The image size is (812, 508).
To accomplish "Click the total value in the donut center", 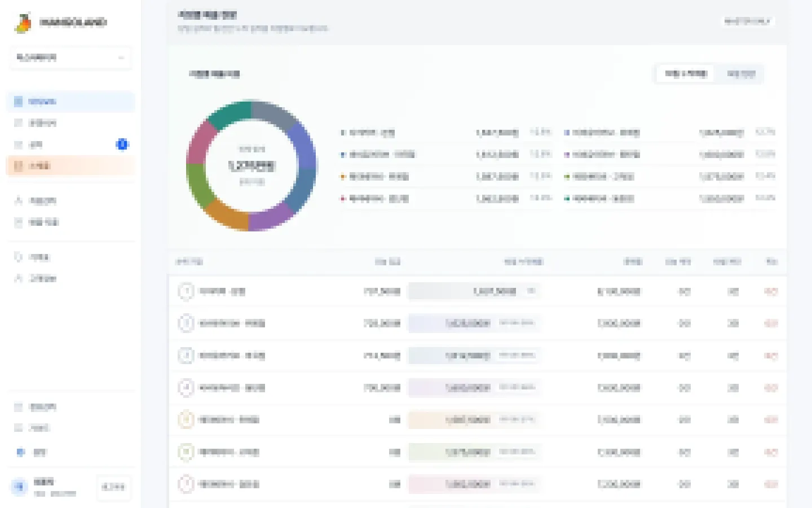I will (x=251, y=165).
